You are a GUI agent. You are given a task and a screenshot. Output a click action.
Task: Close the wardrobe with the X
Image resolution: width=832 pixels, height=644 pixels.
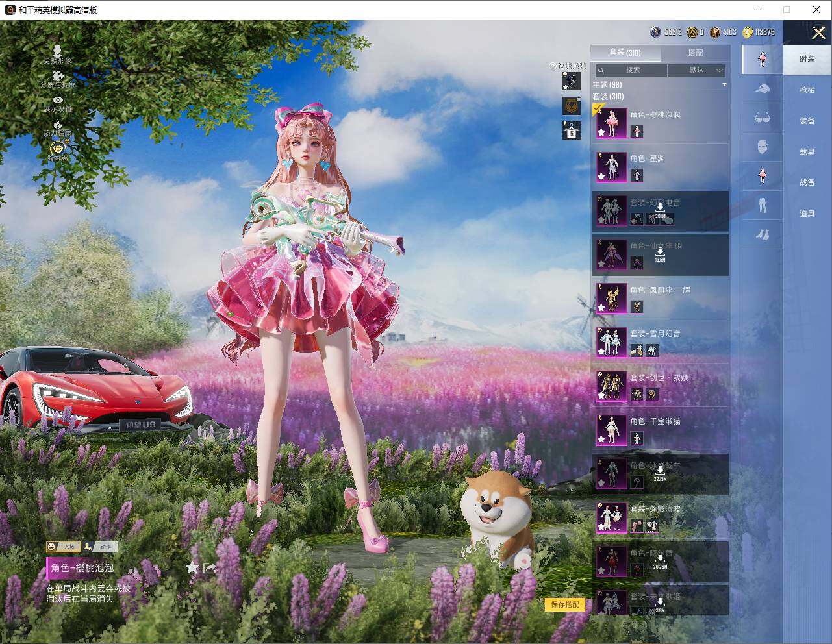pos(818,32)
